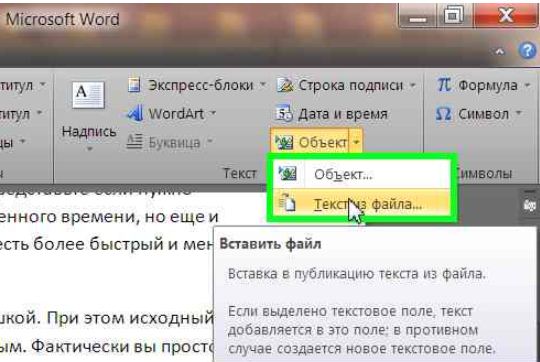Screen dimensions: 540x362
Task: Expand Строка подписи dropdown arrow
Action: (x=413, y=85)
